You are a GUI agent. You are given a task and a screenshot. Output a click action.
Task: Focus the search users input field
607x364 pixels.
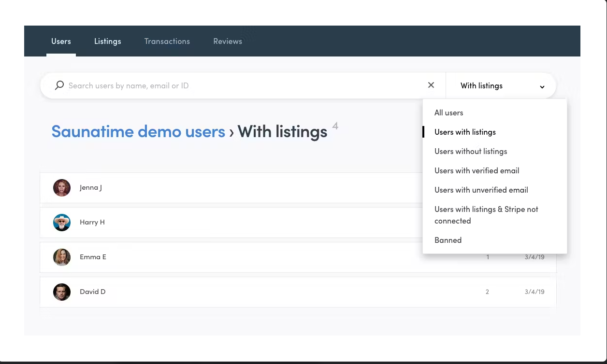tap(242, 86)
